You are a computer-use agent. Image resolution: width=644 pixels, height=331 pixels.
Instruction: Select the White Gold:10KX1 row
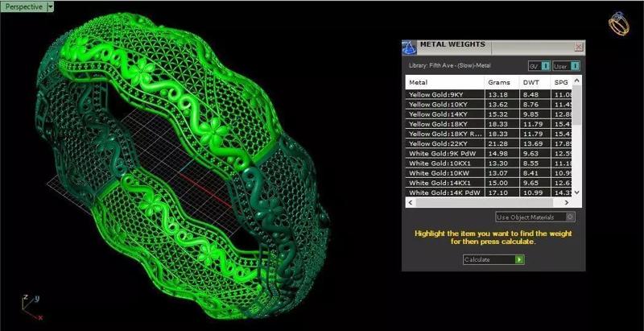click(x=489, y=163)
